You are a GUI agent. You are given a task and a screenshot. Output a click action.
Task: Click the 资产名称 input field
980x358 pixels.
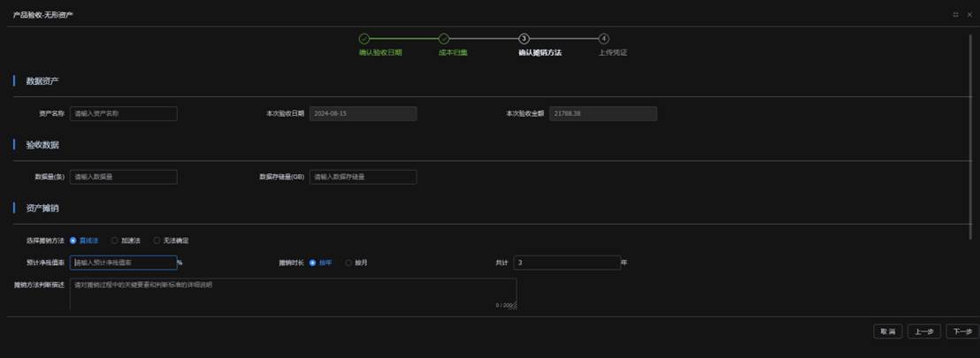[x=124, y=114]
